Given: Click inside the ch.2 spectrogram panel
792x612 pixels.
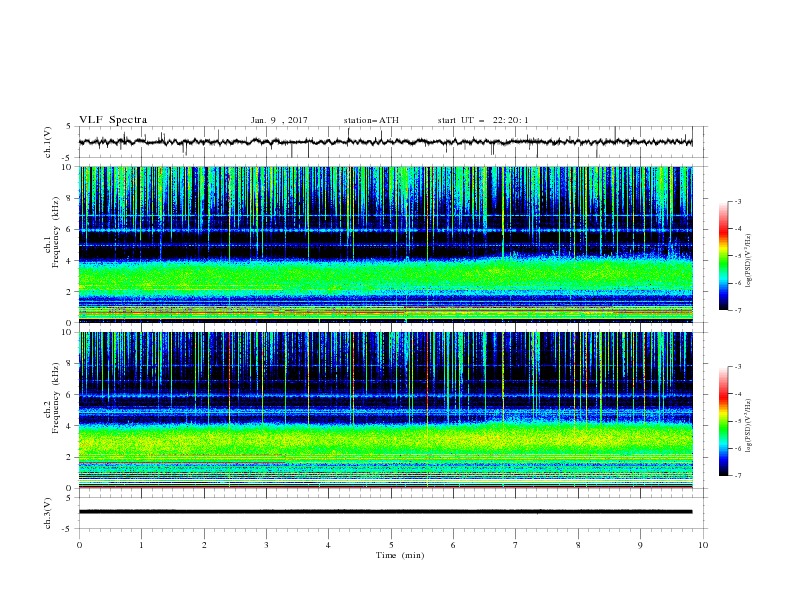Looking at the screenshot, I should click(385, 410).
